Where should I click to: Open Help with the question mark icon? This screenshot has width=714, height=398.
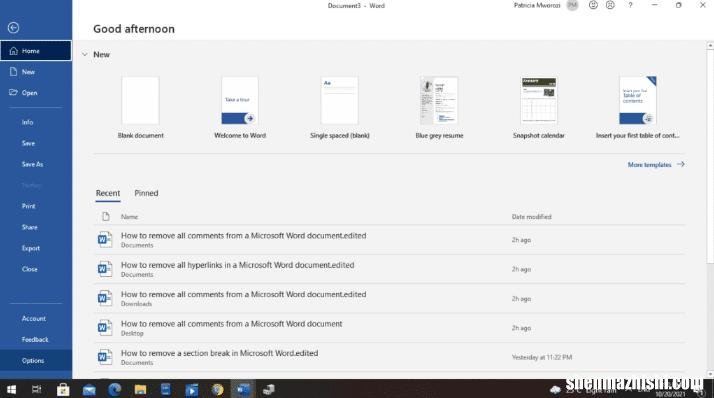[630, 5]
